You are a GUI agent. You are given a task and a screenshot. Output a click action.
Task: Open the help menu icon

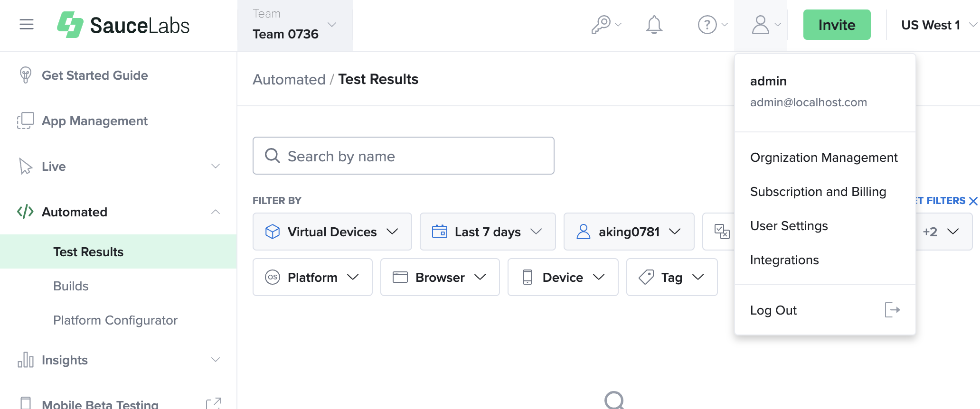[x=707, y=25]
